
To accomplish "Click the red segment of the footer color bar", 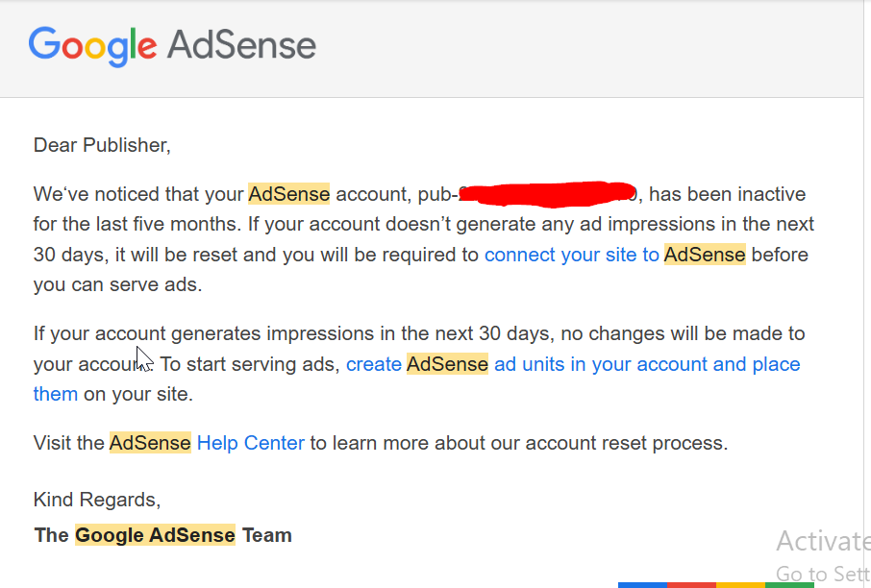I will [x=691, y=585].
